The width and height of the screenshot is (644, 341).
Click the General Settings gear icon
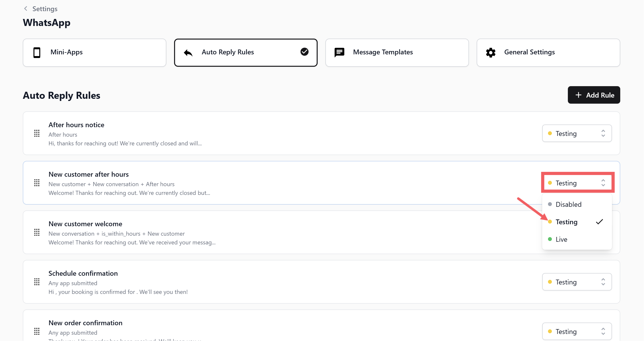point(491,52)
